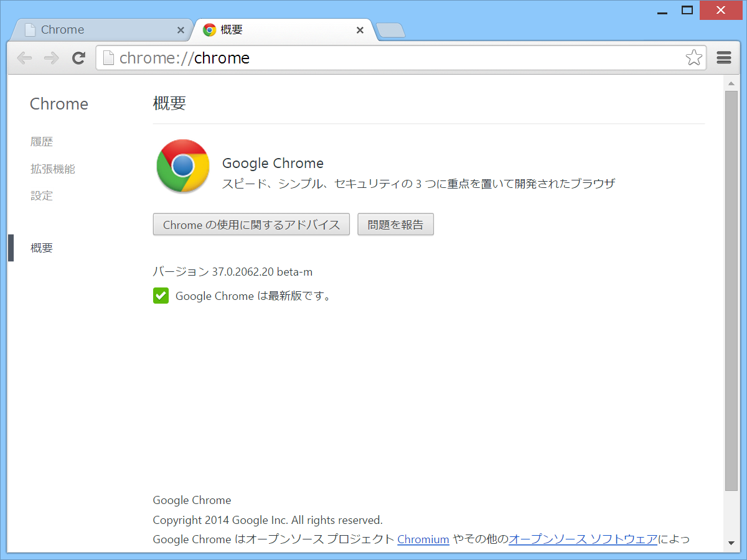Click the browser back navigation arrow
This screenshot has width=747, height=560.
point(24,58)
